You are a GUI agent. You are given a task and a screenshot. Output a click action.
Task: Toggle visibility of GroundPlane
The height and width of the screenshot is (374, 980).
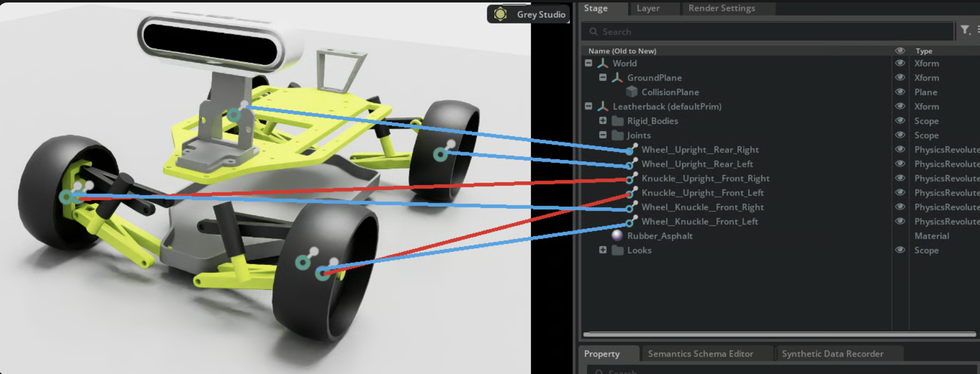900,78
